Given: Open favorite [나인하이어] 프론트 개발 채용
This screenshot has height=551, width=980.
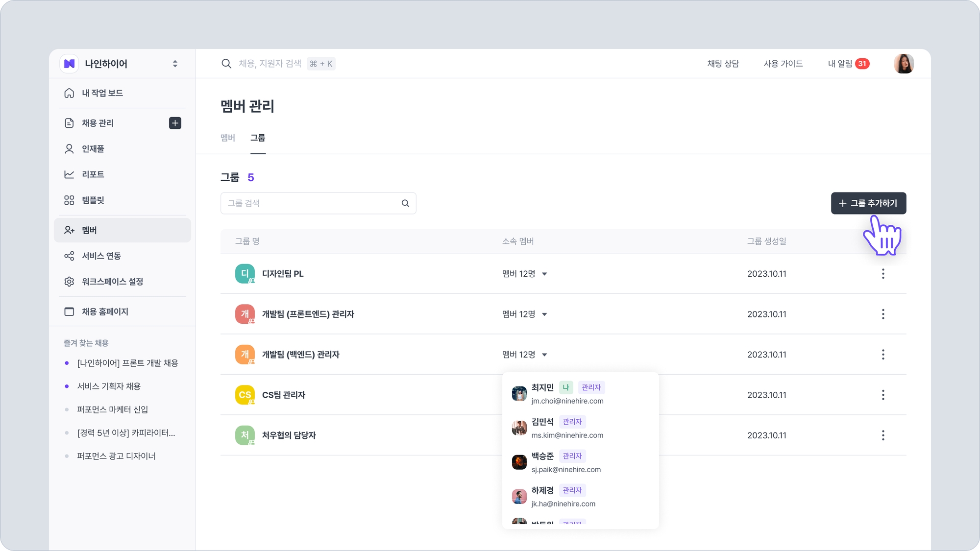Looking at the screenshot, I should 127,363.
